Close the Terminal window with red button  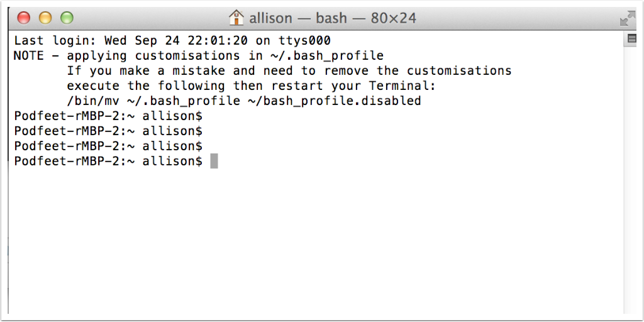pos(23,18)
